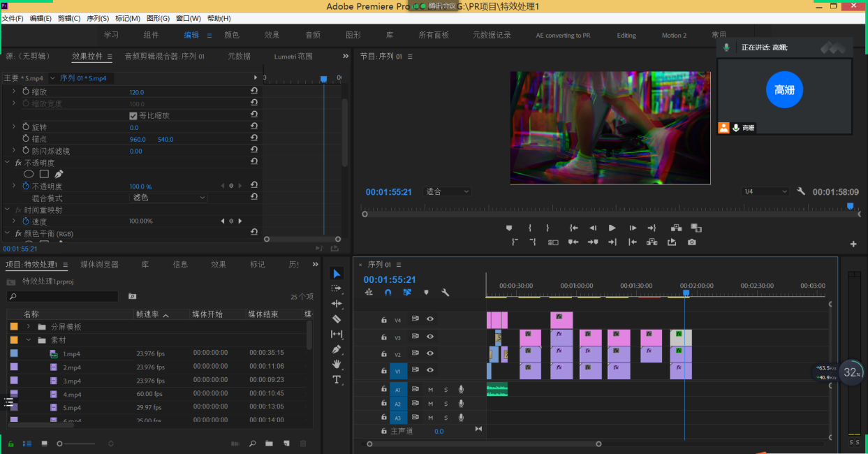Mute audio track A1
Screen dimensions: 868x454
(x=431, y=389)
